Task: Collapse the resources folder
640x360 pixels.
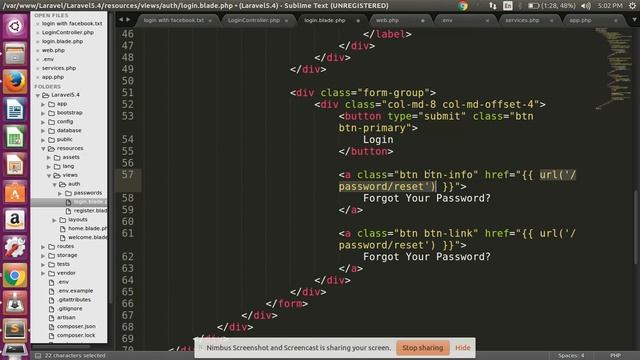Action: tap(43, 149)
